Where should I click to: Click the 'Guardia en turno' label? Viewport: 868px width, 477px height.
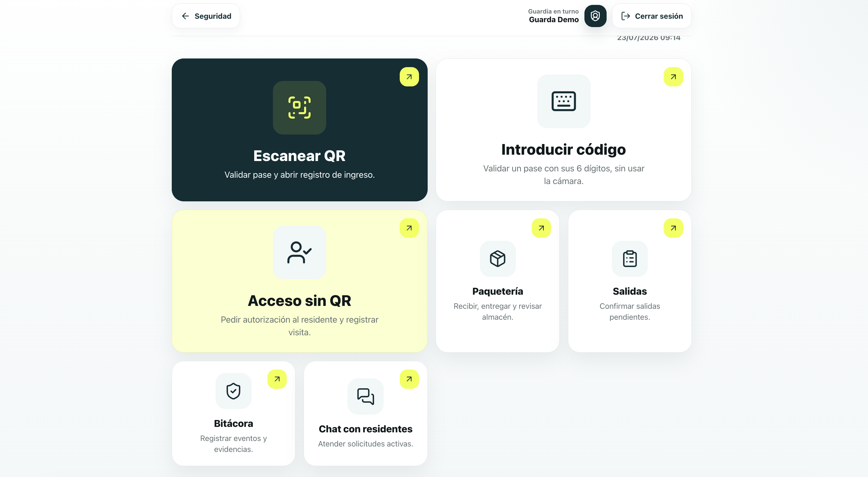[x=553, y=11]
